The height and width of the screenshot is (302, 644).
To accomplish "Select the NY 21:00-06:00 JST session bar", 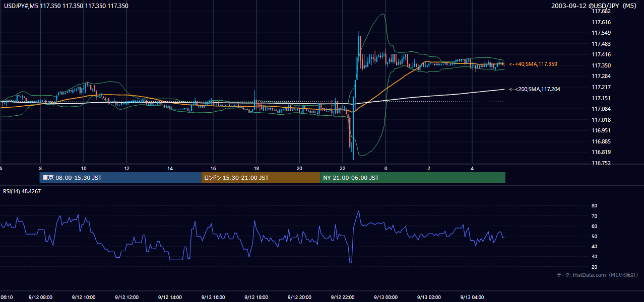I will pos(413,178).
